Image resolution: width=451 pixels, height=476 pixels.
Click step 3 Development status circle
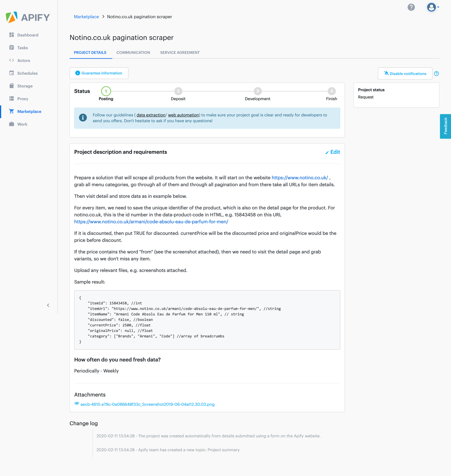[258, 91]
